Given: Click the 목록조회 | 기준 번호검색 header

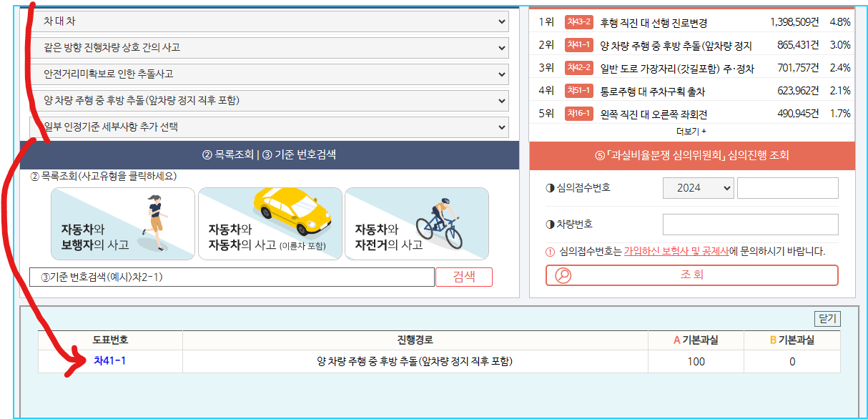Looking at the screenshot, I should 269,155.
